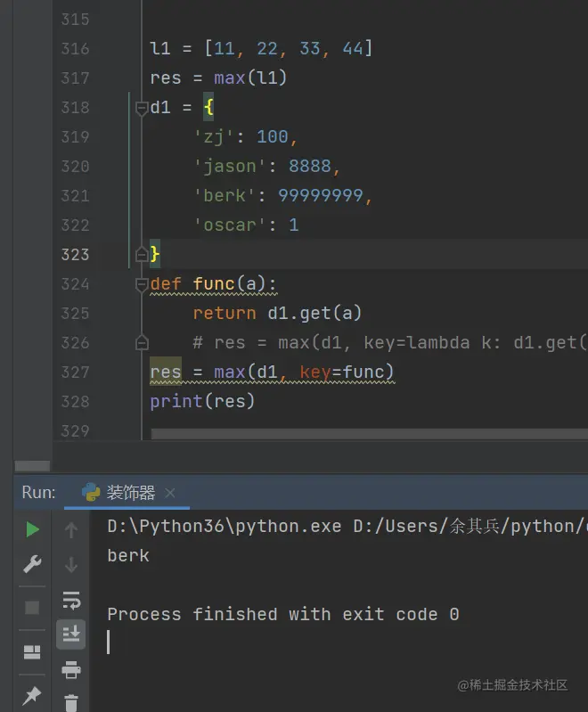Click 'Process finished with exit code 0'
This screenshot has height=712, width=588.
283,614
